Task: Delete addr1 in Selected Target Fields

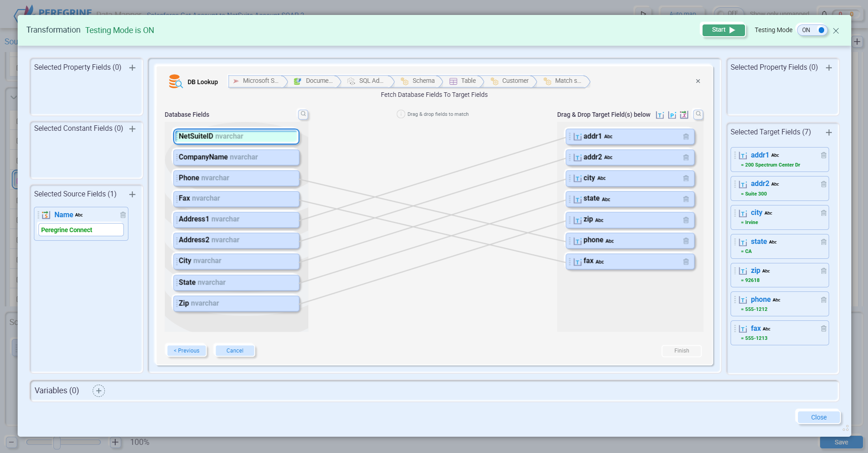Action: tap(824, 155)
